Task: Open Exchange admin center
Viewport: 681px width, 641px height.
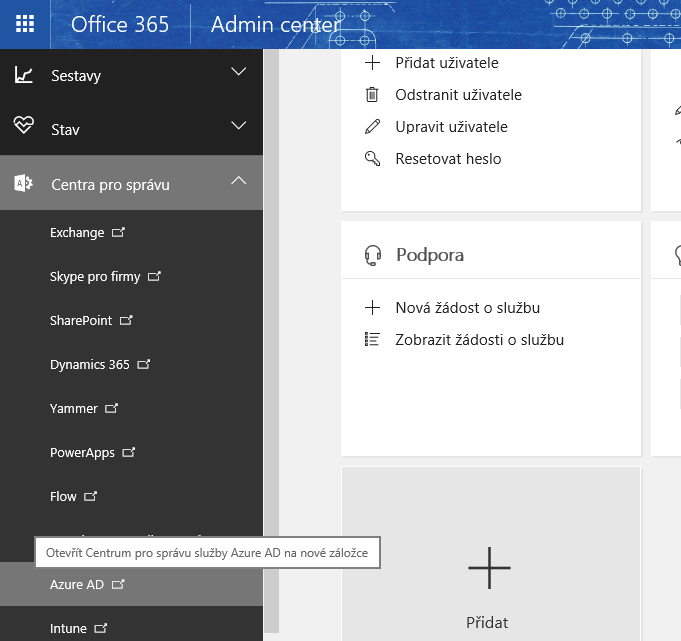Action: pyautogui.click(x=77, y=233)
